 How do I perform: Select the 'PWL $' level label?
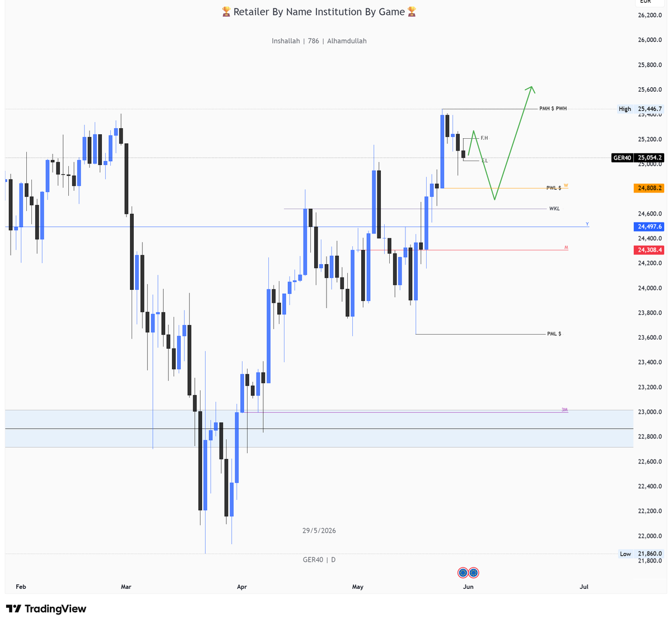[x=554, y=188]
